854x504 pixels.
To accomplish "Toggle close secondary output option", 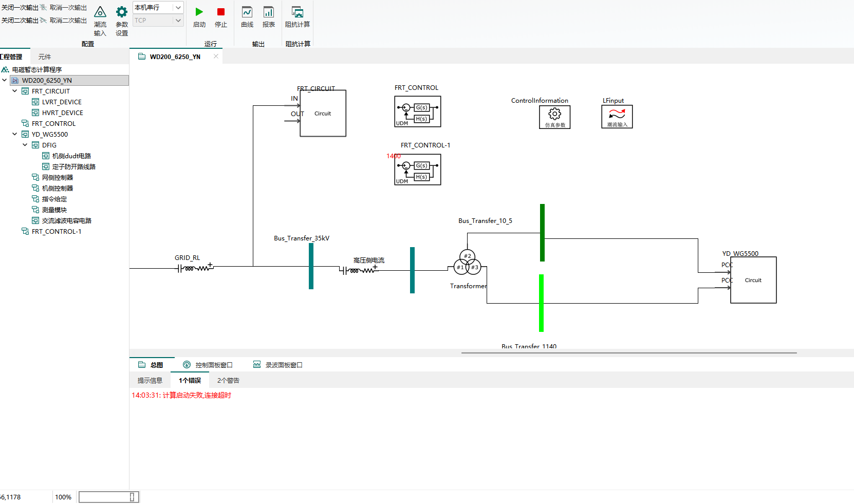I will [x=20, y=21].
